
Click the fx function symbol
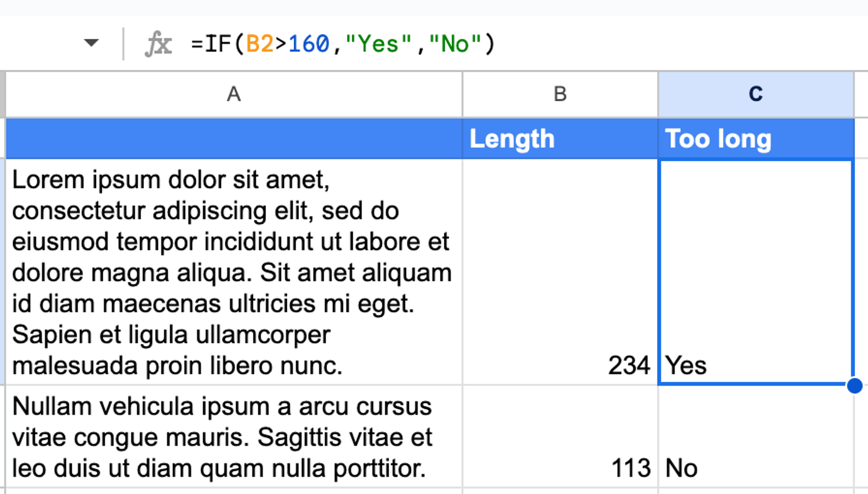click(x=158, y=43)
